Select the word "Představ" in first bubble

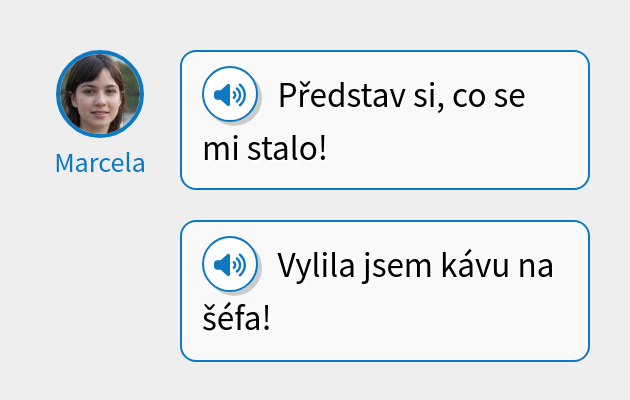342,95
